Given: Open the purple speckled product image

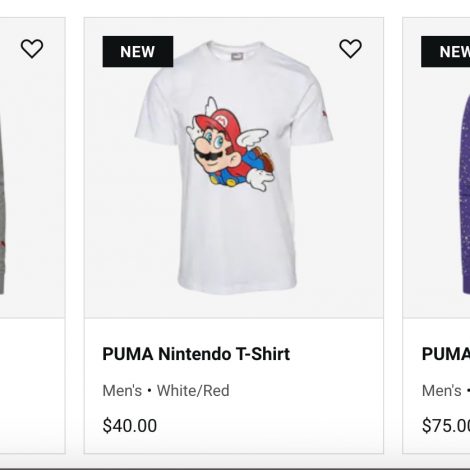Looking at the screenshot, I should click(436, 168).
